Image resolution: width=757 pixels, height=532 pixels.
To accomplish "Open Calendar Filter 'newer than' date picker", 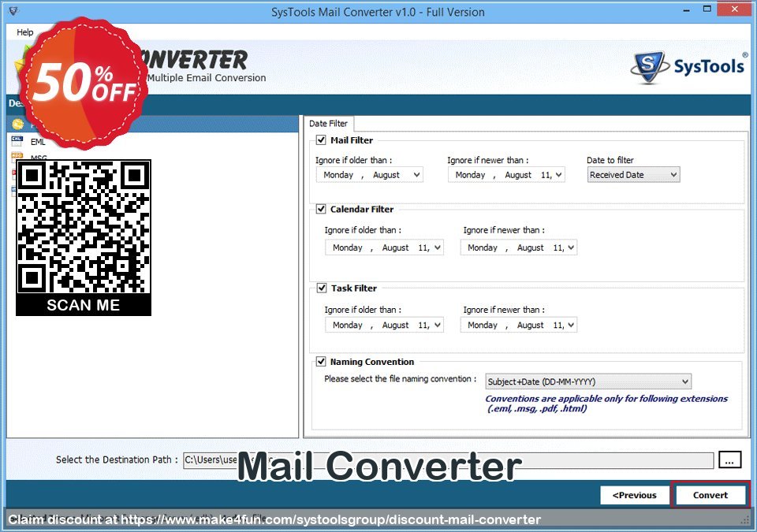I will pyautogui.click(x=519, y=247).
